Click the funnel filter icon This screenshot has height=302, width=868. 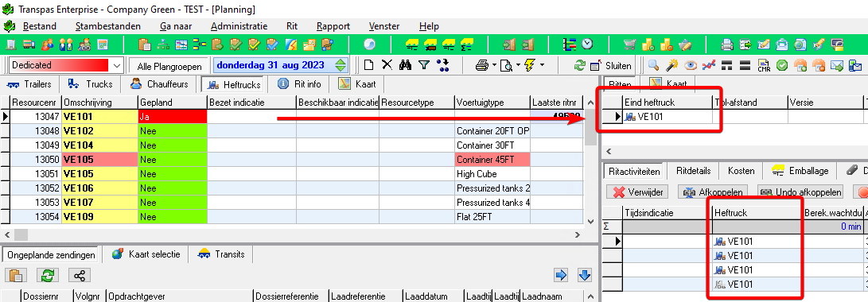(424, 65)
